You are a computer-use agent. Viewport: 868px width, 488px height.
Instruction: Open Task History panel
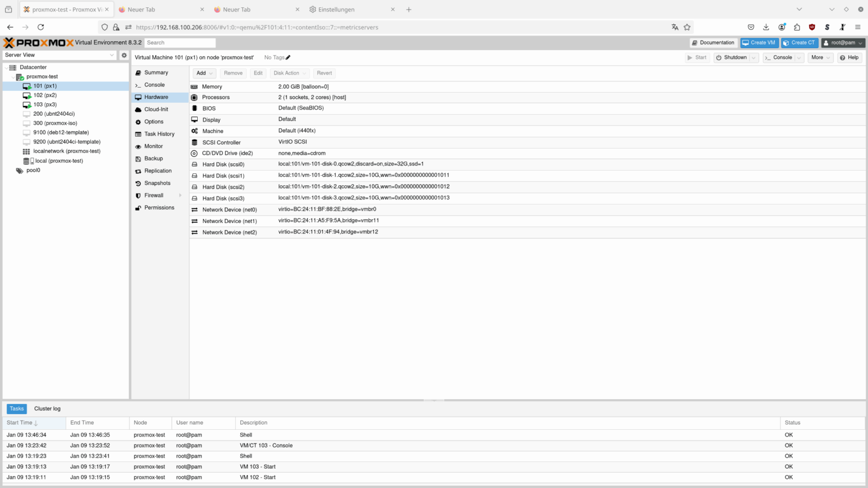tap(160, 134)
